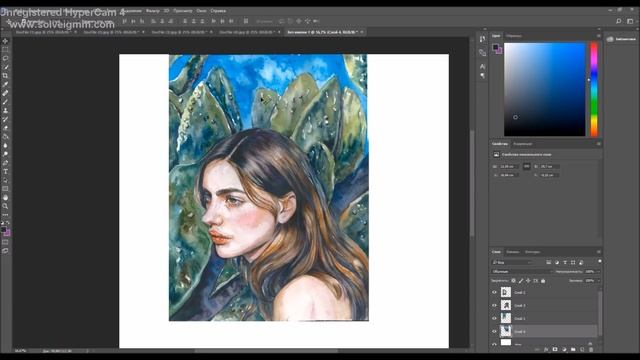Create a new layer group folder
This screenshot has height=360, width=640.
573,350
